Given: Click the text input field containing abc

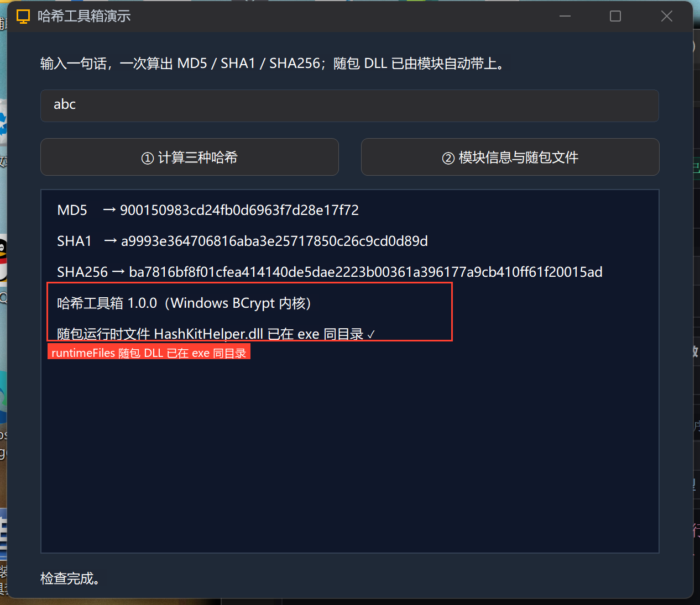Looking at the screenshot, I should coord(349,106).
